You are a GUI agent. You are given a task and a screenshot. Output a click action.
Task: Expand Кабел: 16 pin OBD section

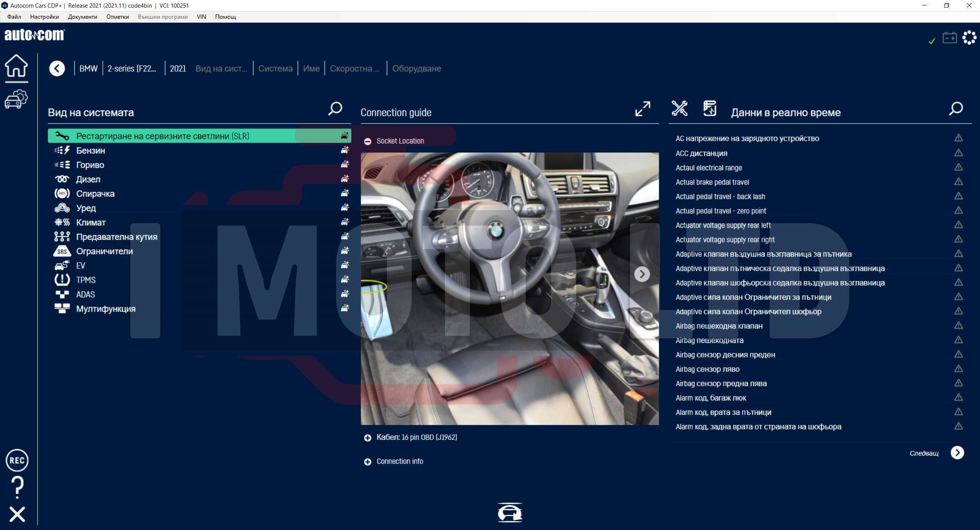pyautogui.click(x=368, y=438)
